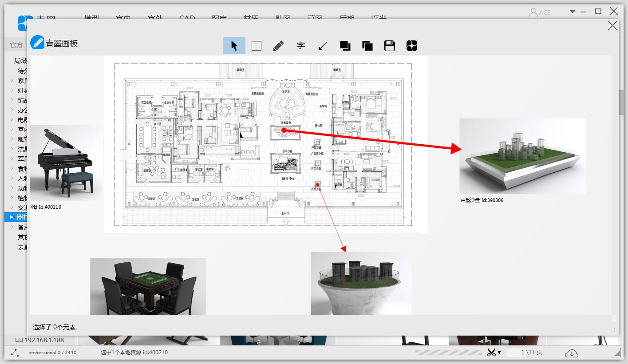Image resolution: width=628 pixels, height=364 pixels.
Task: Click the computer icon beside 192.168.1.188
Action: pos(19,340)
